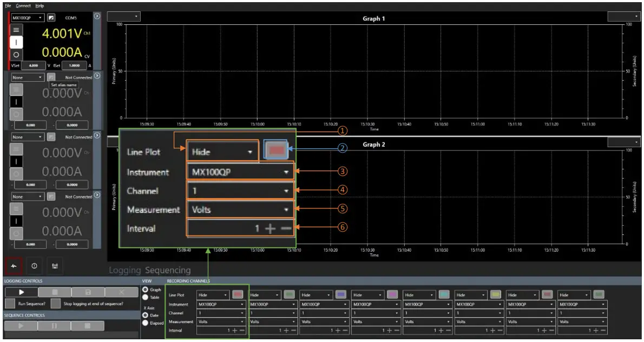Click the VSet input field showing 4.000
Image resolution: width=644 pixels, height=342 pixels.
[x=34, y=65]
